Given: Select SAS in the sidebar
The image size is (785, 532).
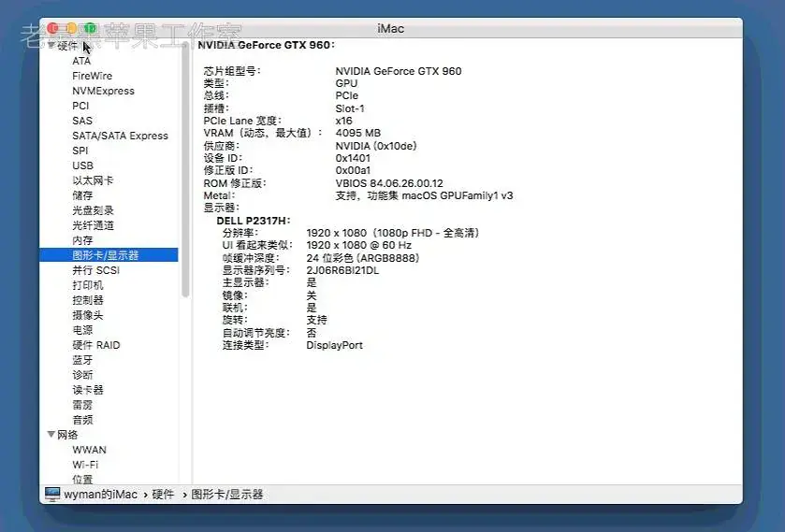Looking at the screenshot, I should pyautogui.click(x=82, y=122).
